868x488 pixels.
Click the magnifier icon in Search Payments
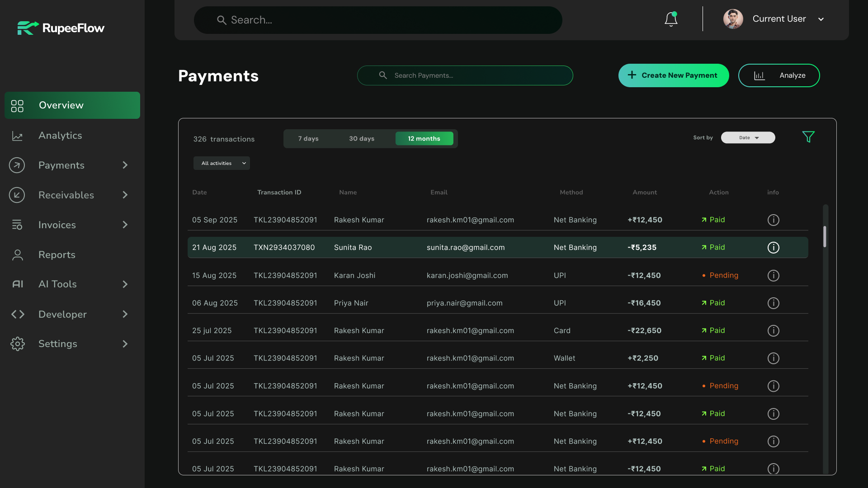coord(383,75)
